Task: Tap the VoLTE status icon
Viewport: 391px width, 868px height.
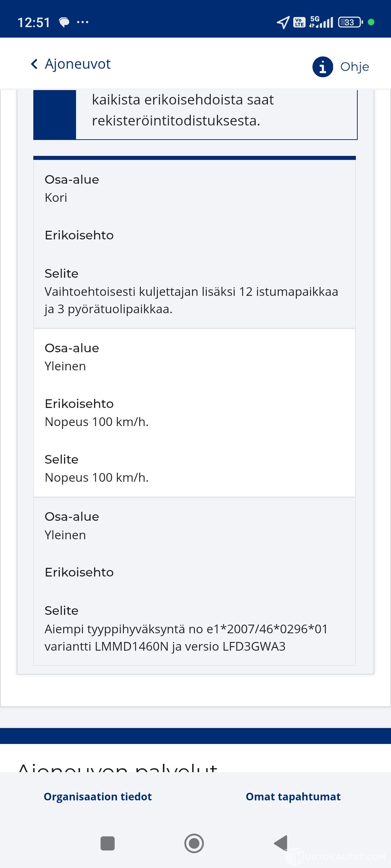Action: point(299,22)
